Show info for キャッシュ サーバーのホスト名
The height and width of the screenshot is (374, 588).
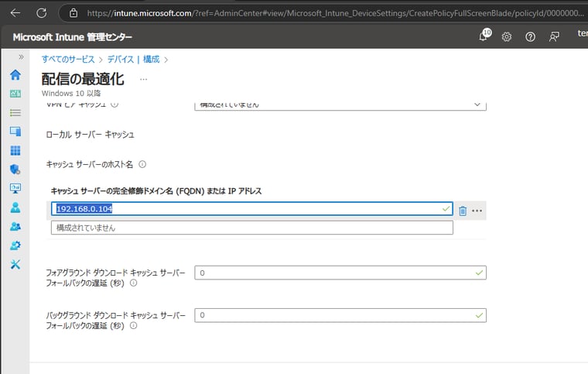[142, 164]
